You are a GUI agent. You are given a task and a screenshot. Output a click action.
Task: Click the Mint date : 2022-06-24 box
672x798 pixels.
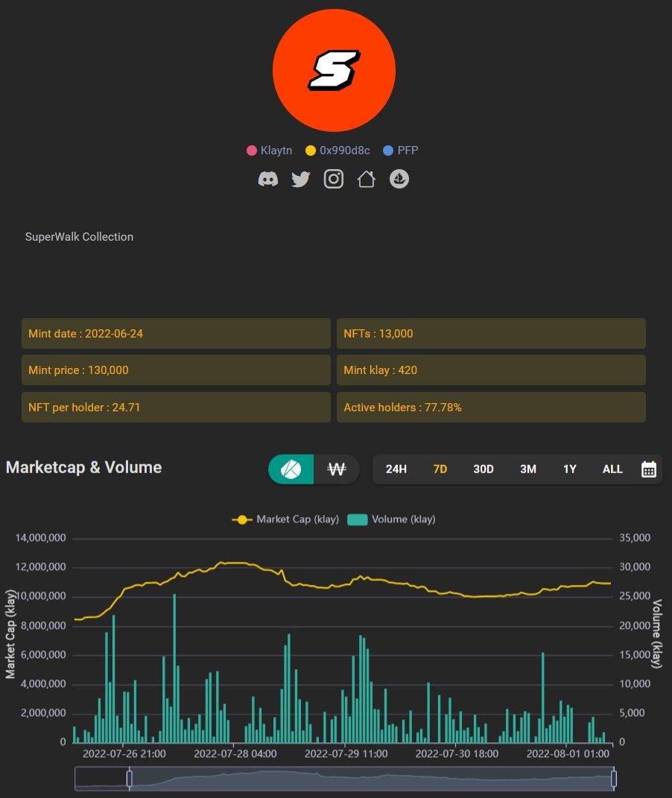(x=176, y=334)
